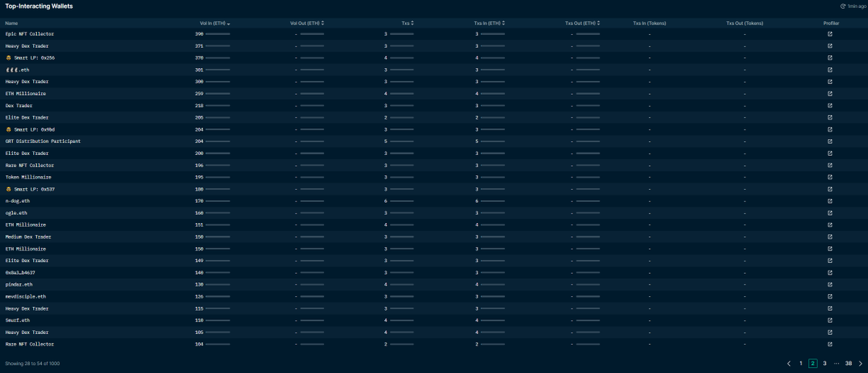Viewport: 868px width, 373px height.
Task: Click the Vol In value 170
Action: tap(199, 201)
